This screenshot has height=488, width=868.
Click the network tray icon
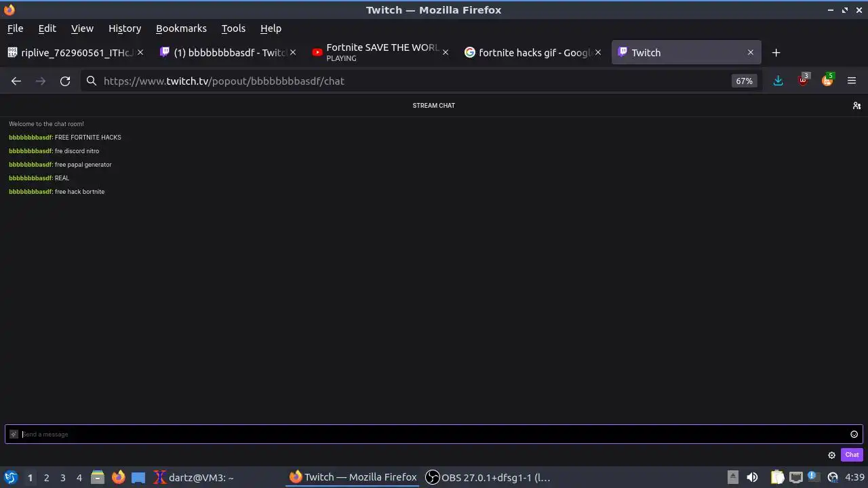coord(795,477)
